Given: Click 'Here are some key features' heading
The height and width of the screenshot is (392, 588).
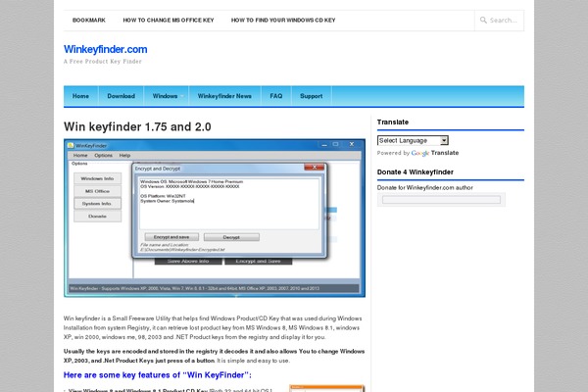Looking at the screenshot, I should [158, 375].
